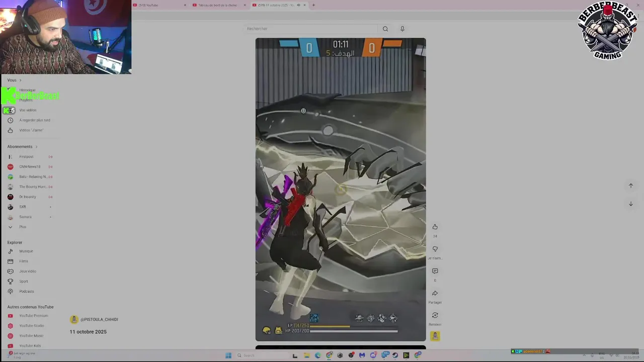Open Samara channel subscription
This screenshot has width=644, height=362.
tap(30, 217)
